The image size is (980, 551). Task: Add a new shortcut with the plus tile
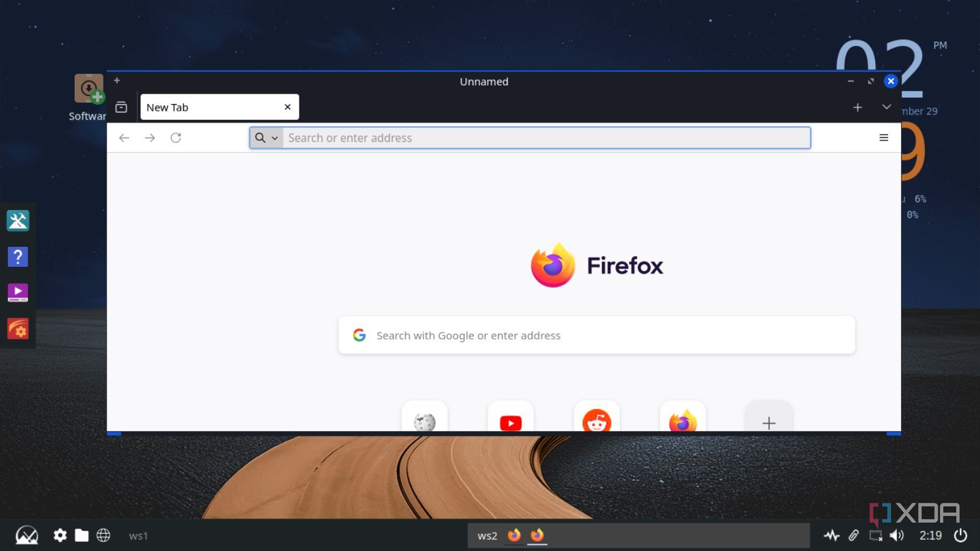click(769, 417)
